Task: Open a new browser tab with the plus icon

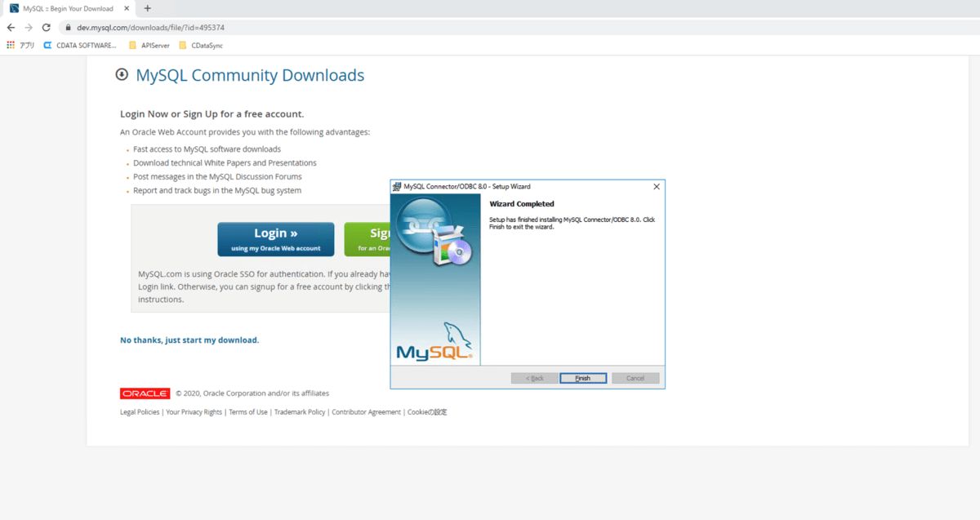Action: point(148,8)
